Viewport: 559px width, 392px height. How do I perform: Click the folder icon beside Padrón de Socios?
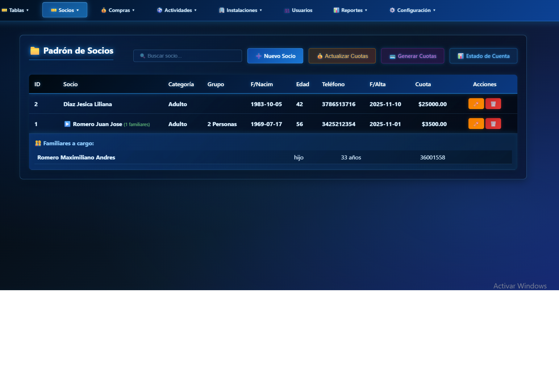(35, 51)
